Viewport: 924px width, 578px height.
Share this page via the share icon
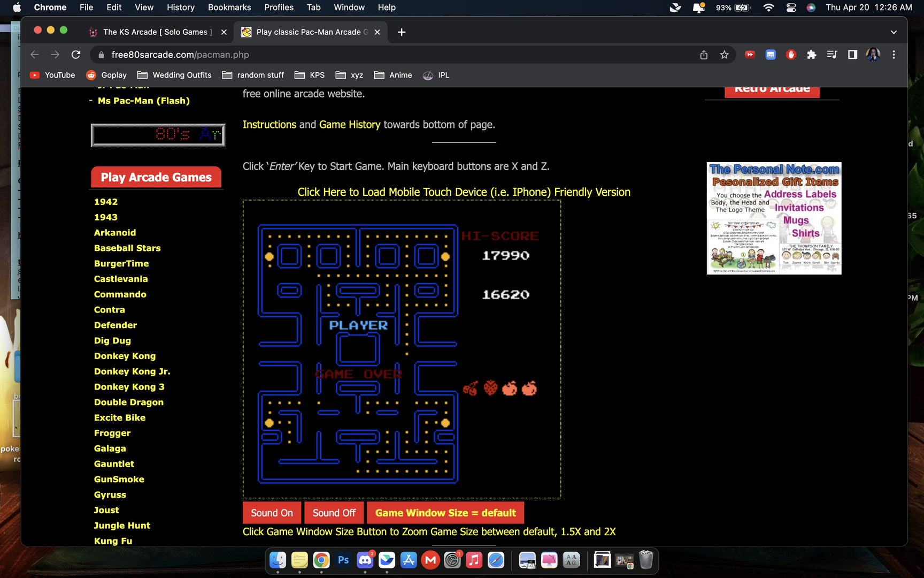[x=704, y=55]
